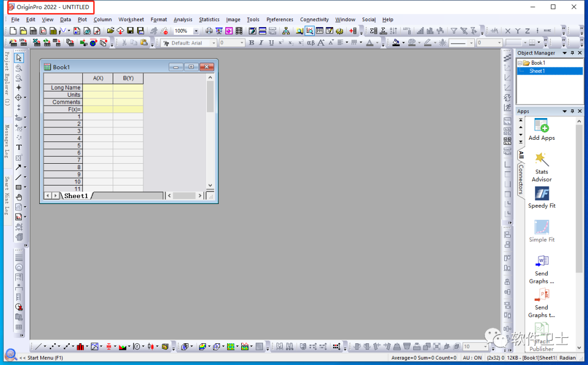Click the Add Filter funnel icon
The image size is (588, 365).
point(454,30)
